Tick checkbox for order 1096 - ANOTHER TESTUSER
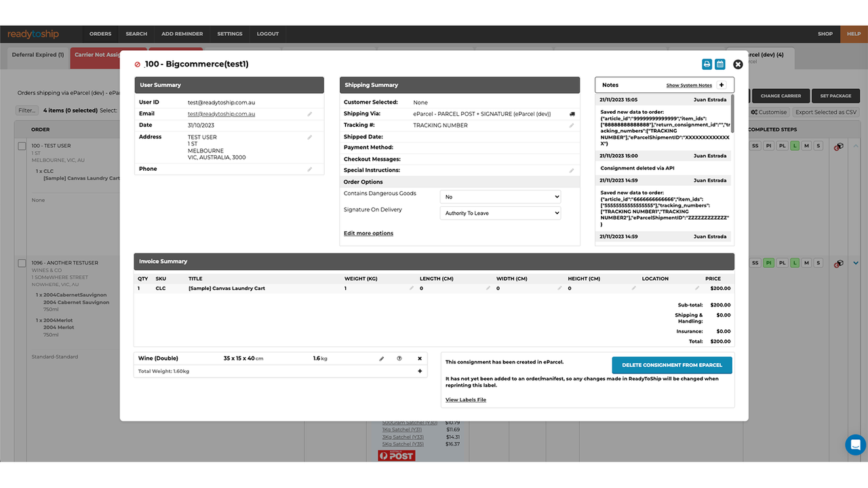 (22, 263)
